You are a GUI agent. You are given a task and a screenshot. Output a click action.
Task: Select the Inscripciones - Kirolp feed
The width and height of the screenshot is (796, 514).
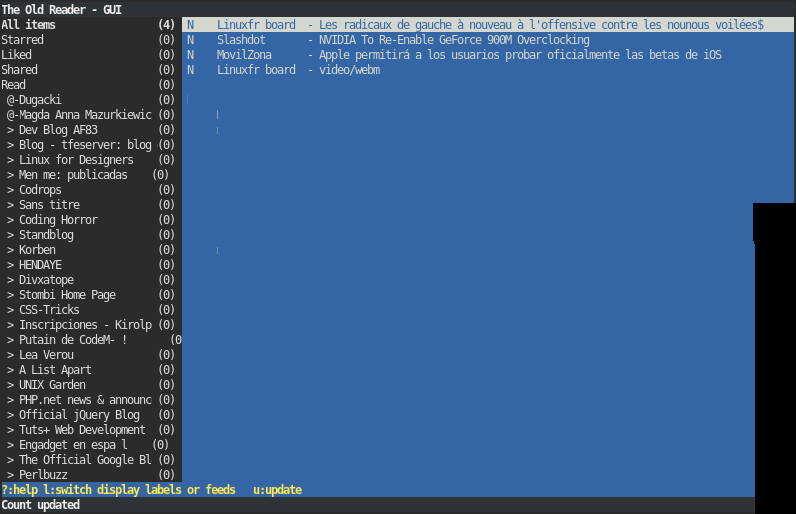click(90, 325)
